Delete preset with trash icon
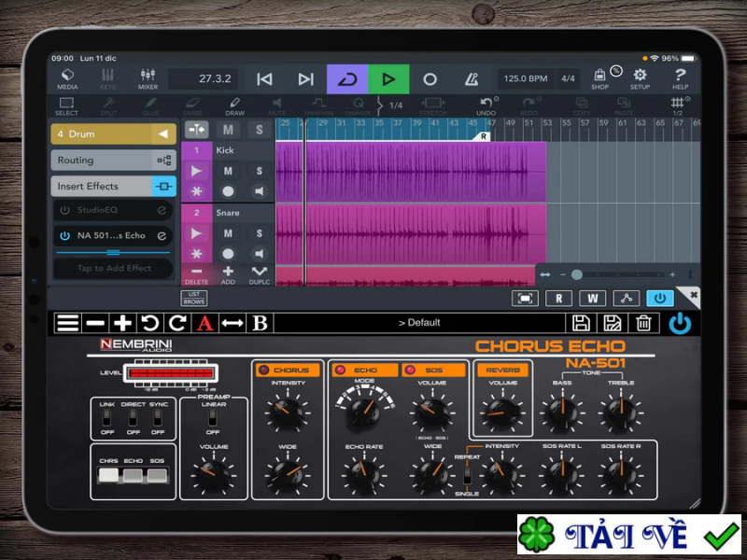This screenshot has width=747, height=560. (643, 323)
